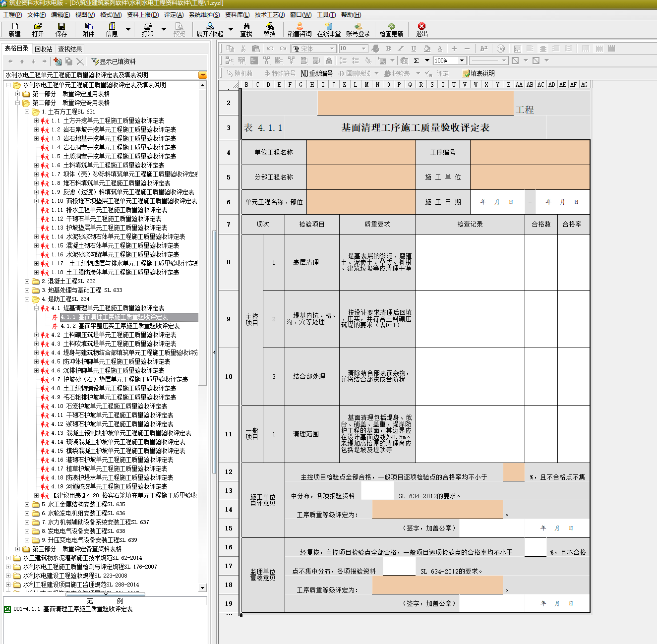
Task: Click the paste clipboard icon
Action: pyautogui.click(x=256, y=48)
